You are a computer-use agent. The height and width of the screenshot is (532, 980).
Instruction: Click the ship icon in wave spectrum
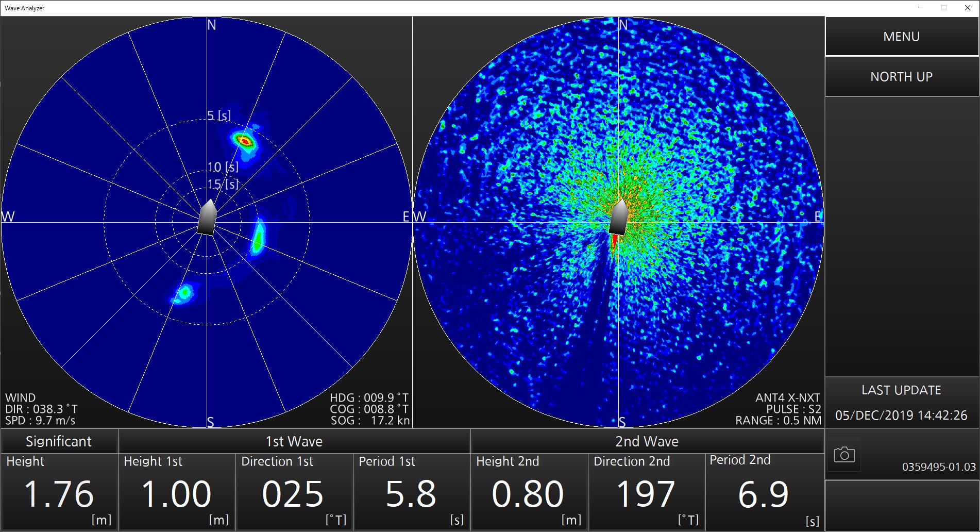click(x=207, y=217)
